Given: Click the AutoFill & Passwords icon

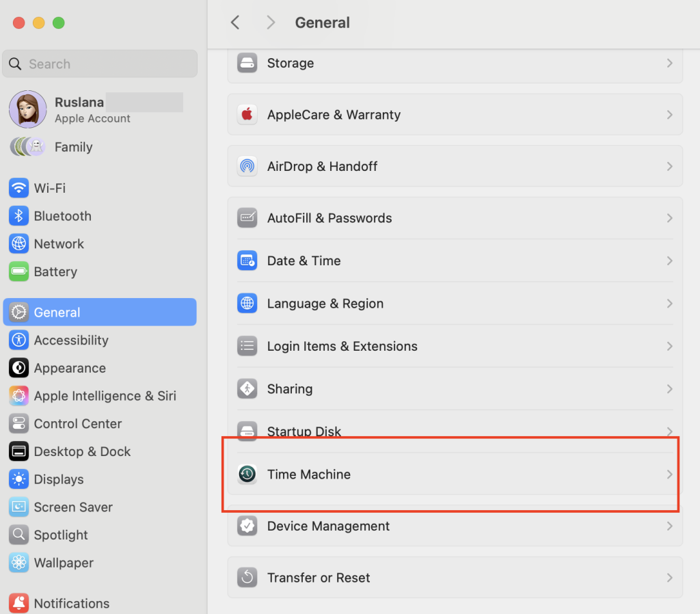Looking at the screenshot, I should (x=247, y=218).
